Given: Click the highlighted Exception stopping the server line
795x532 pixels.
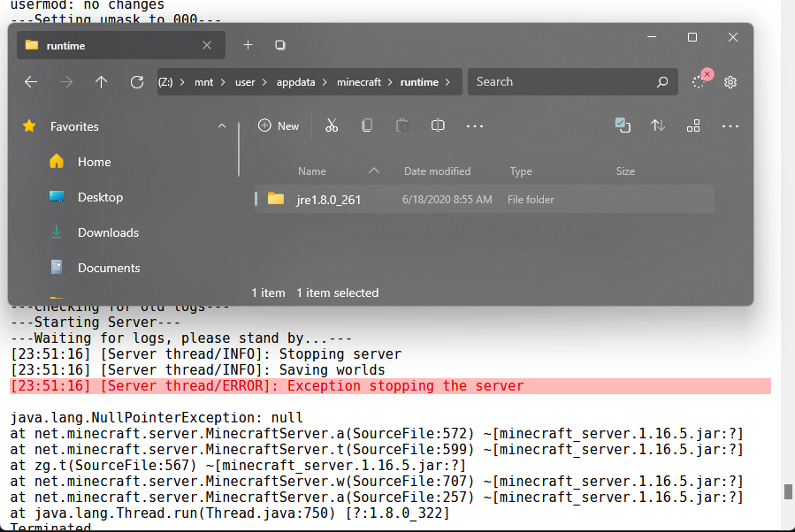Looking at the screenshot, I should [390, 386].
